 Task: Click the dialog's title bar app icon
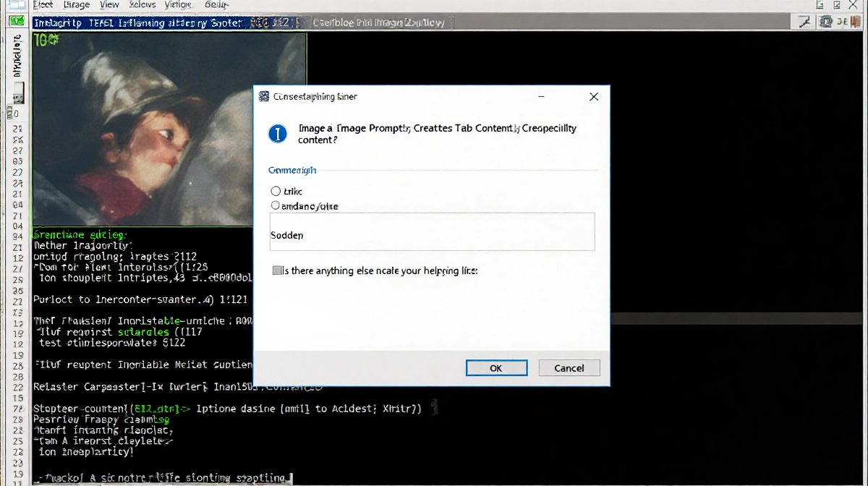(264, 96)
